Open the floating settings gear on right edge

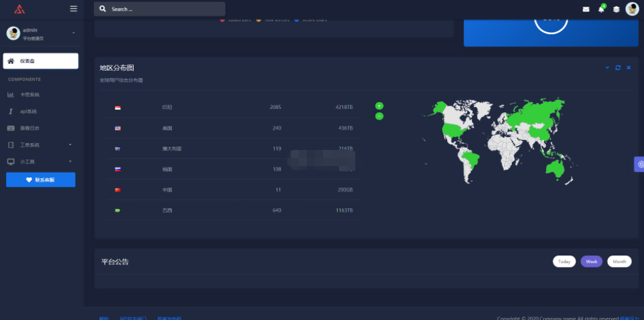640,164
